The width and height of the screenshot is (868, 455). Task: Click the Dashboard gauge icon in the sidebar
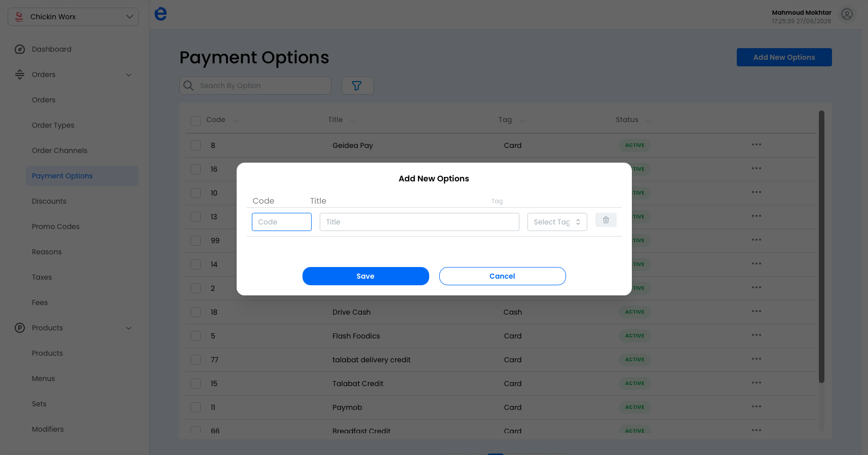click(x=20, y=49)
